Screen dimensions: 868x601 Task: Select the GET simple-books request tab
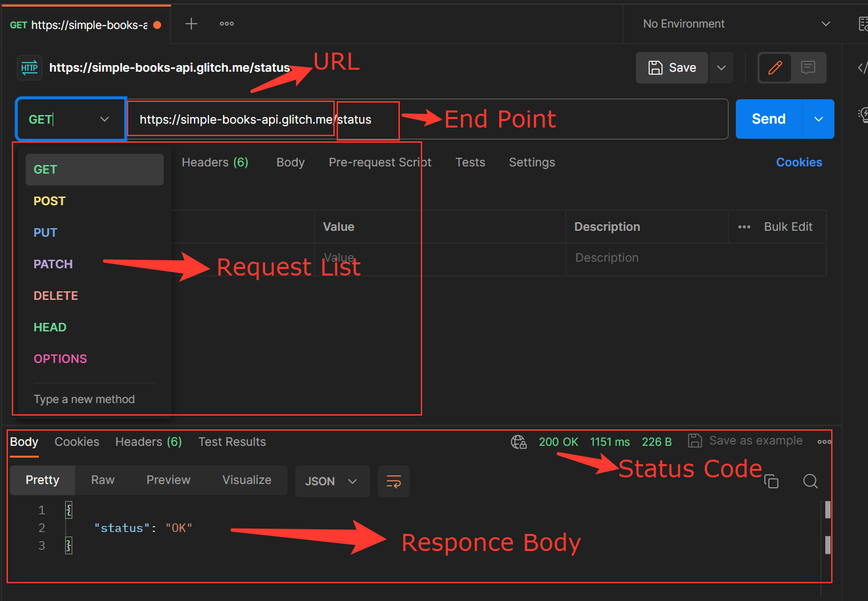pyautogui.click(x=85, y=25)
